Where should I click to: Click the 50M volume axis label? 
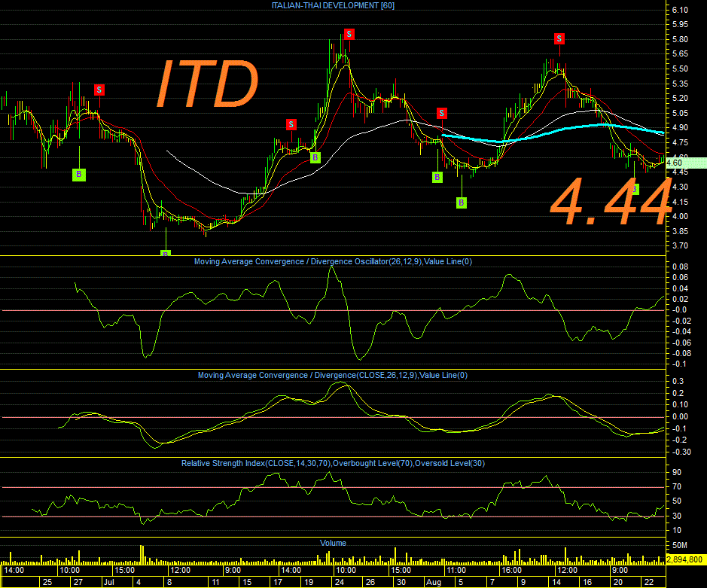pos(679,546)
